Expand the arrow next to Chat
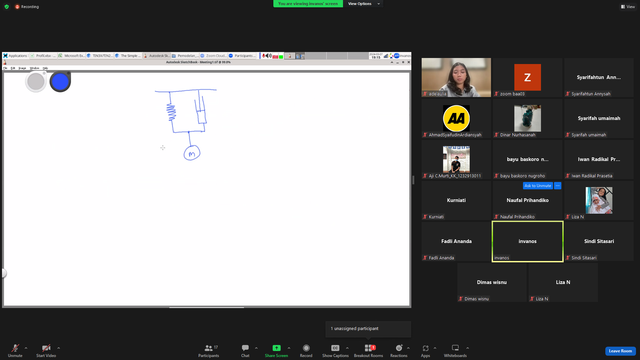640x360 pixels. [x=256, y=348]
